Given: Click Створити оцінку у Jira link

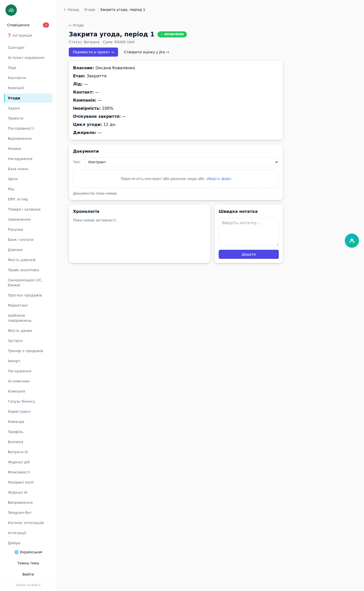Looking at the screenshot, I should (146, 52).
